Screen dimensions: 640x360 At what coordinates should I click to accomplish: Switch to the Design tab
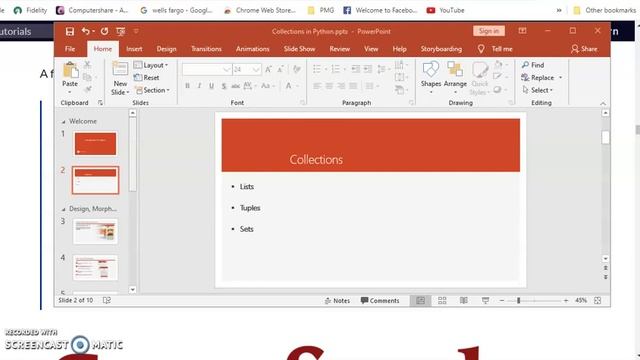coord(166,49)
